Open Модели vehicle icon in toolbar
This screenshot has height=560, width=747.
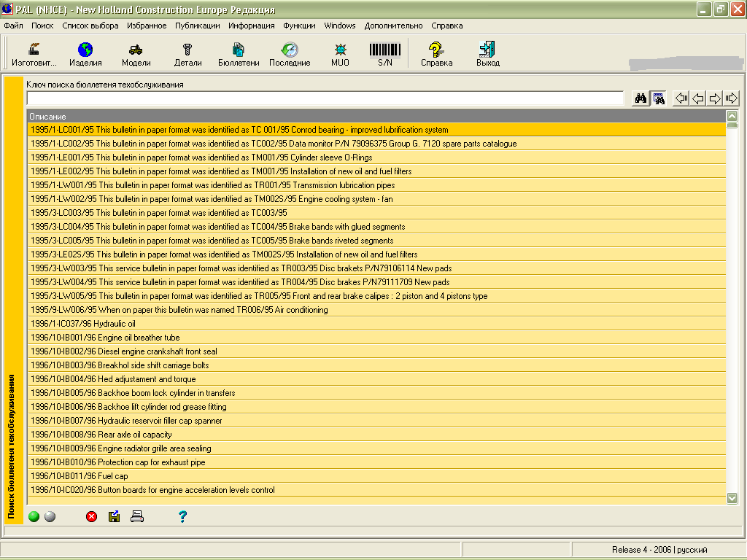click(136, 54)
